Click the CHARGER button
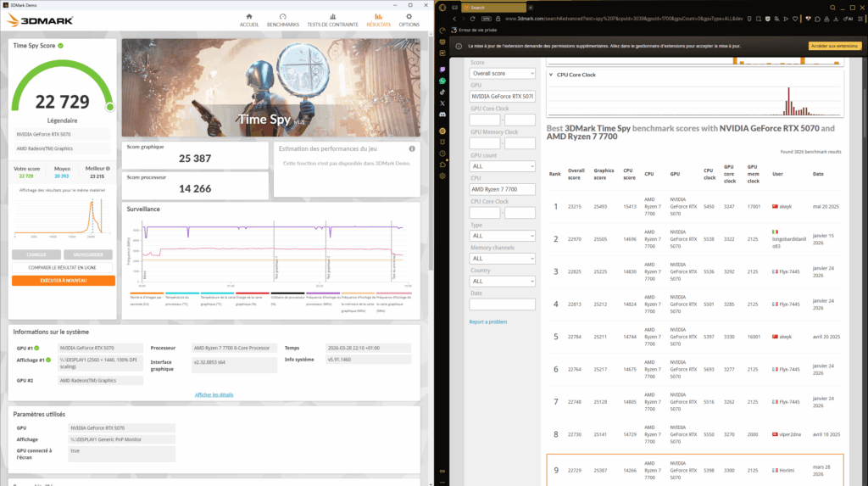The height and width of the screenshot is (486, 868). (36, 255)
